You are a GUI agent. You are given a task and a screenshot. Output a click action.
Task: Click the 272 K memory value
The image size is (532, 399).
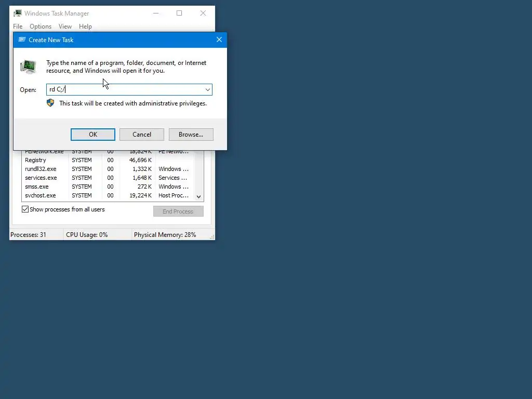[x=144, y=187]
